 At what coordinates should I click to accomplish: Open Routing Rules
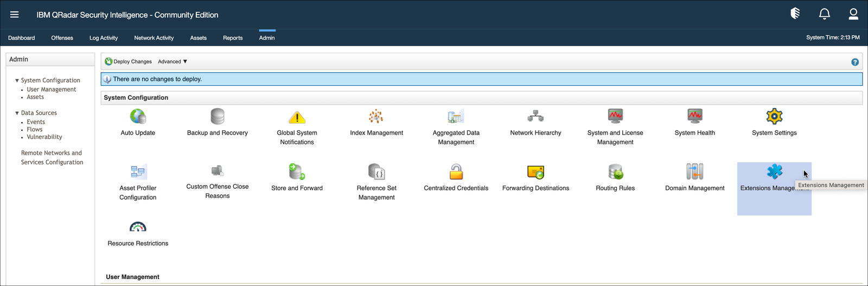pyautogui.click(x=615, y=177)
